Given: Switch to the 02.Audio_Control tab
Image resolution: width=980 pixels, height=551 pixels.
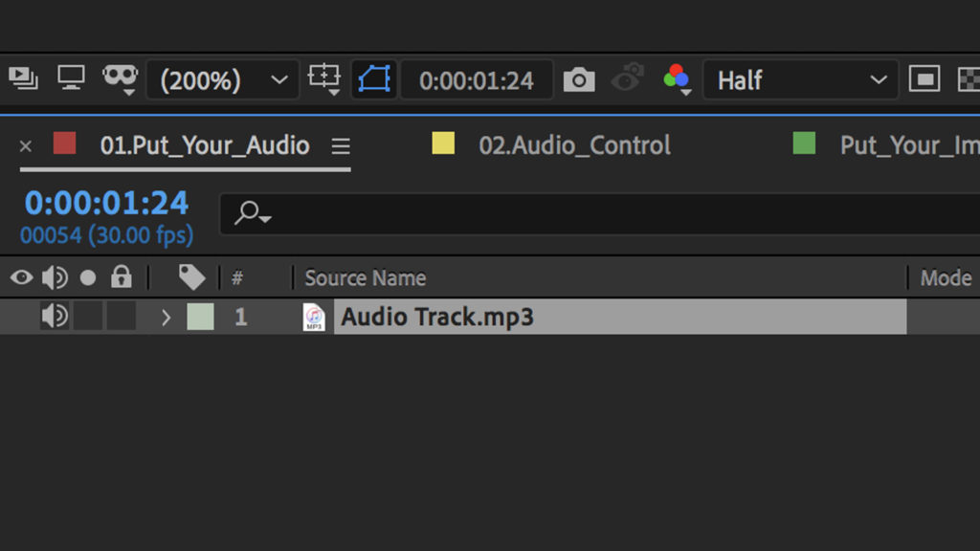Looking at the screenshot, I should 574,145.
